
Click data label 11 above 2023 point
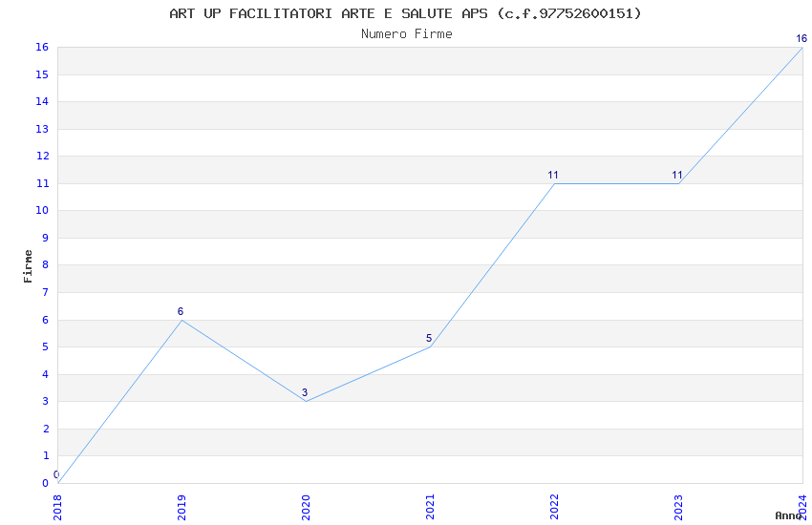click(x=677, y=176)
